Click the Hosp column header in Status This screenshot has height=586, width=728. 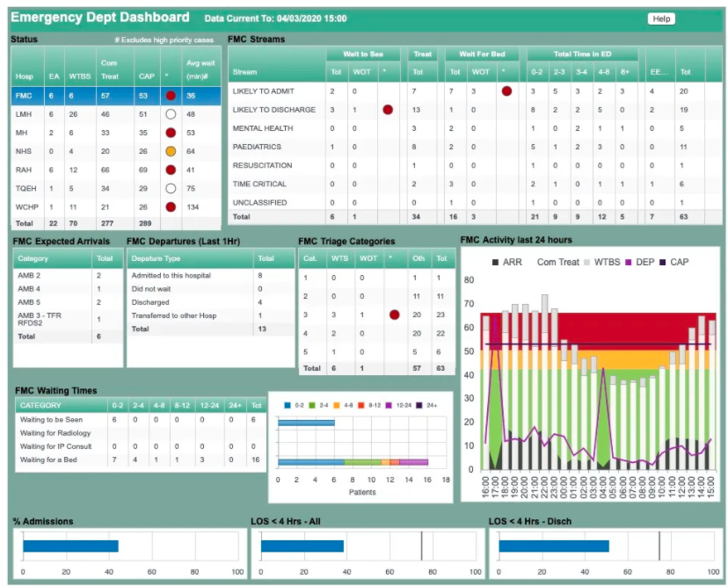[x=24, y=76]
